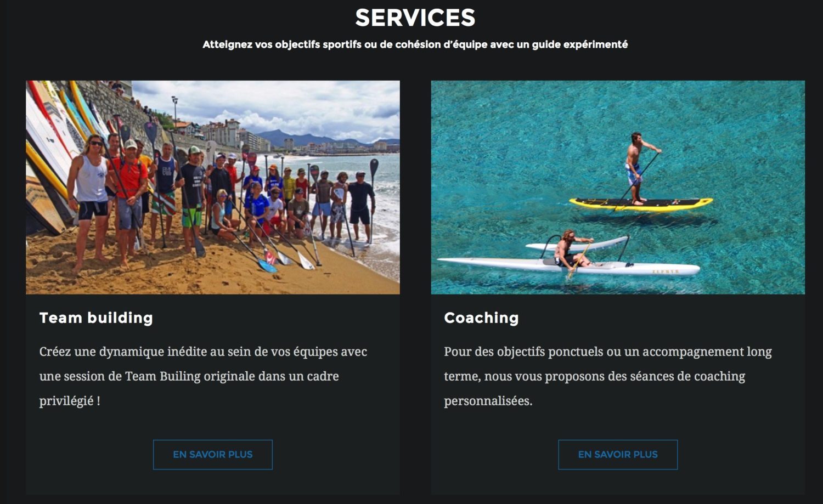Click the yellow stand-up paddleboard in Coaching photo
Image resolution: width=823 pixels, height=504 pixels.
point(641,205)
